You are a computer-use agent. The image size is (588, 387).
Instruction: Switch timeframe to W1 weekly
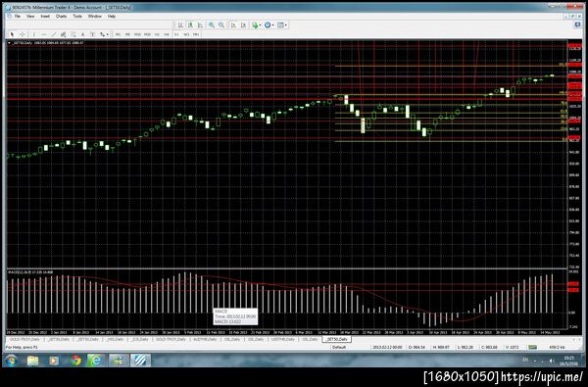[x=186, y=34]
